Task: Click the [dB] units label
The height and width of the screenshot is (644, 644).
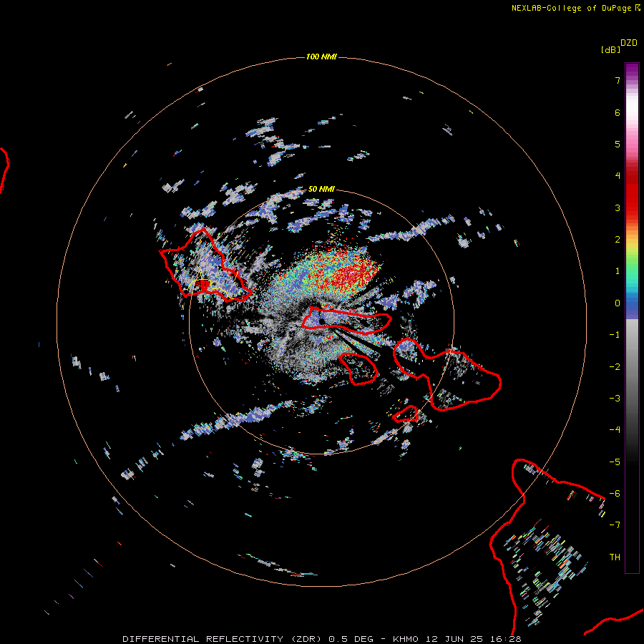Action: [x=611, y=49]
